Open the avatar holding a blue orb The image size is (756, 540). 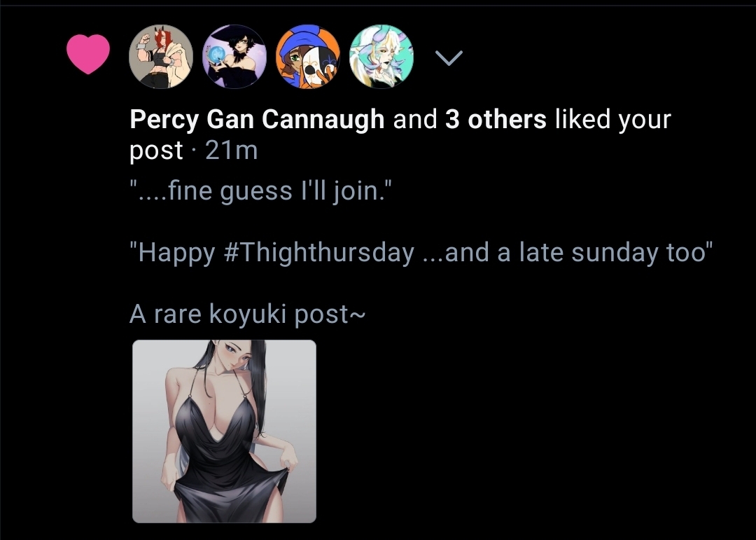234,57
